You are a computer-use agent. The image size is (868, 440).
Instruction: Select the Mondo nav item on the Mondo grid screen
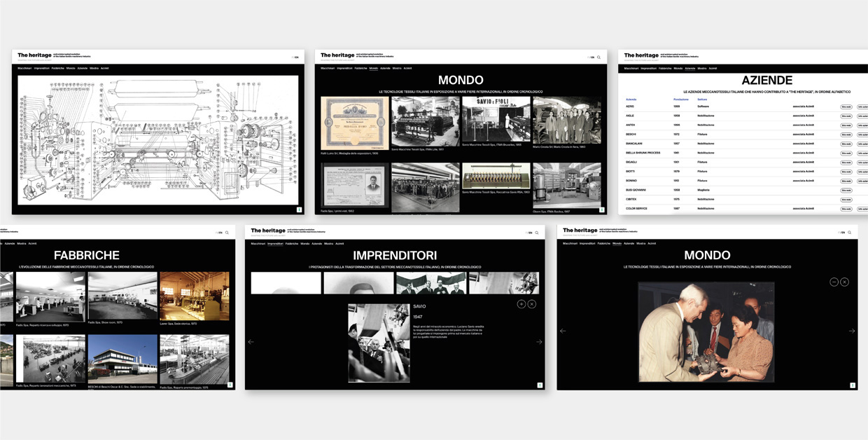pyautogui.click(x=374, y=69)
